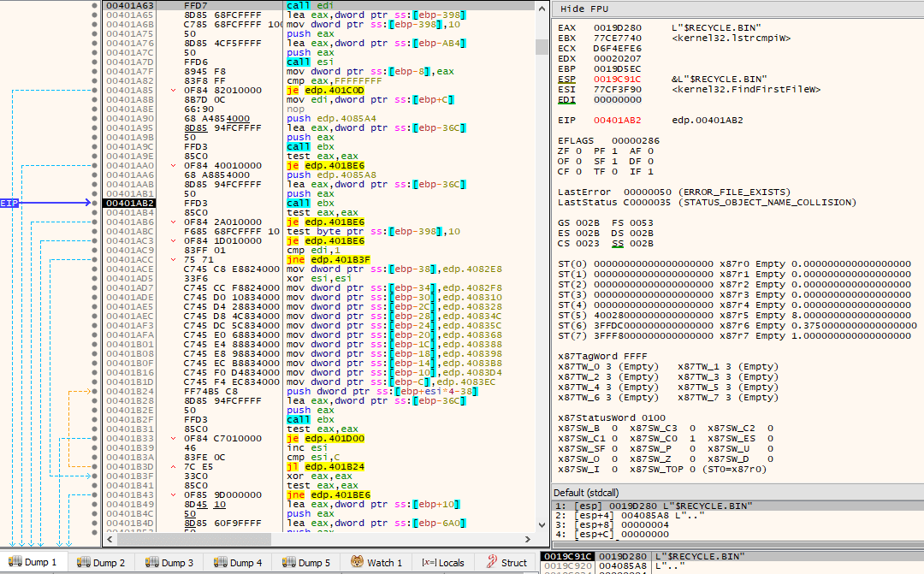Click disassembly scrollbar down arrow
The height and width of the screenshot is (574, 924).
(x=542, y=524)
